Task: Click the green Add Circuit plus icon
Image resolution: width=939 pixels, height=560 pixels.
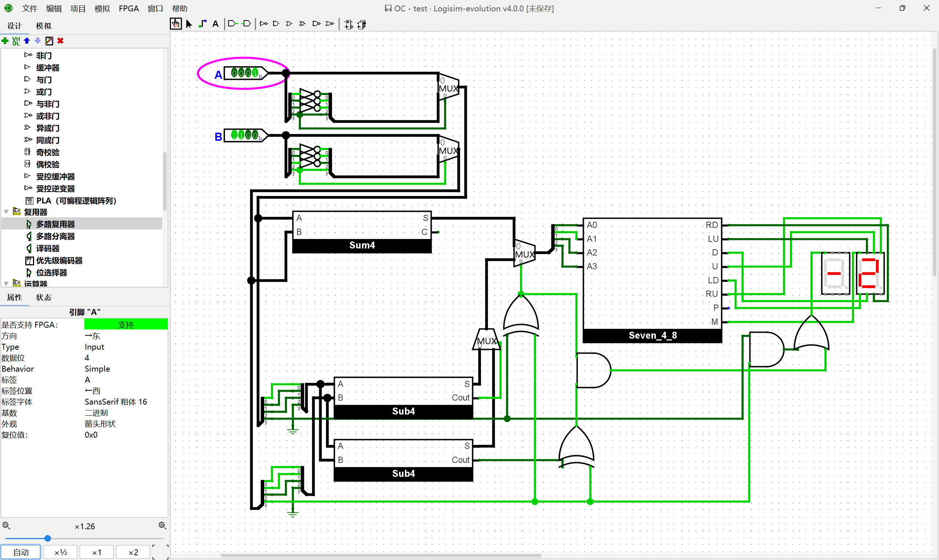Action: pos(5,41)
